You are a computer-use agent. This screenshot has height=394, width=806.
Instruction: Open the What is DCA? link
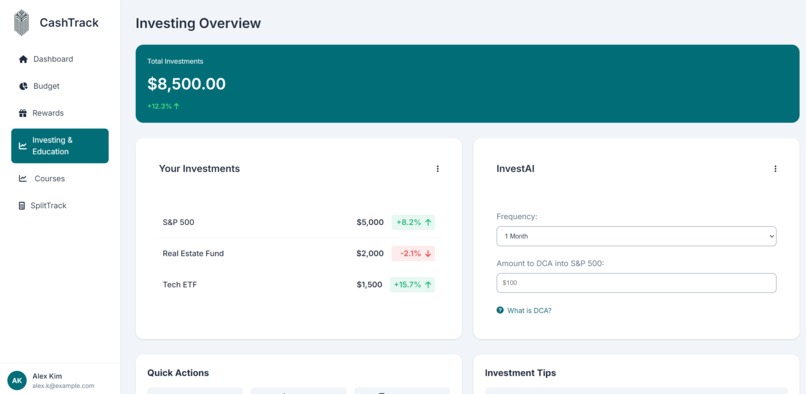[x=529, y=311]
